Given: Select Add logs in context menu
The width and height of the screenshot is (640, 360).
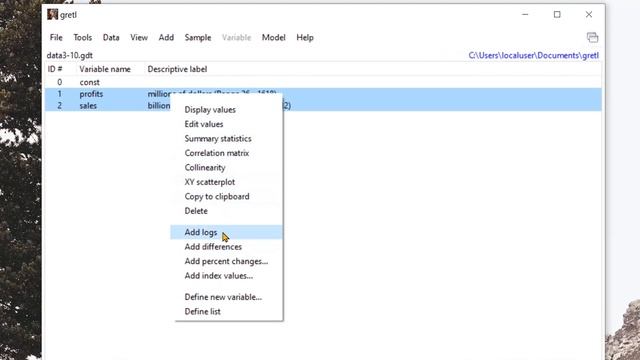Looking at the screenshot, I should coord(227,232).
